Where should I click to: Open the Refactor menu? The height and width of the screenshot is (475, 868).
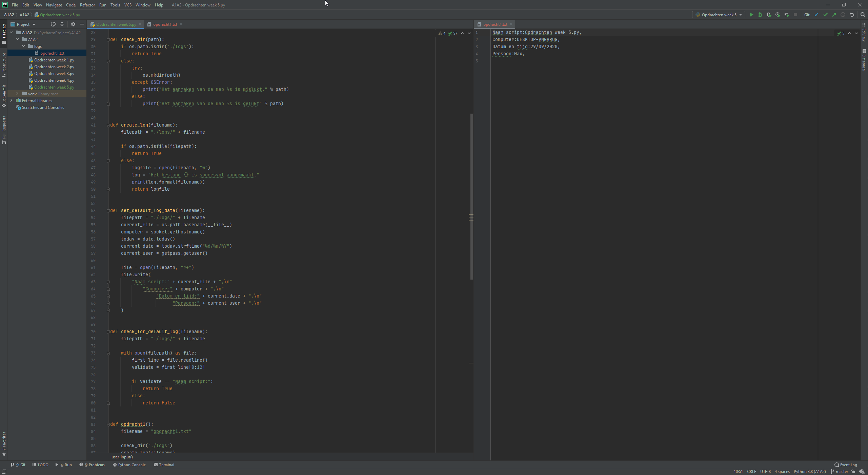click(87, 5)
